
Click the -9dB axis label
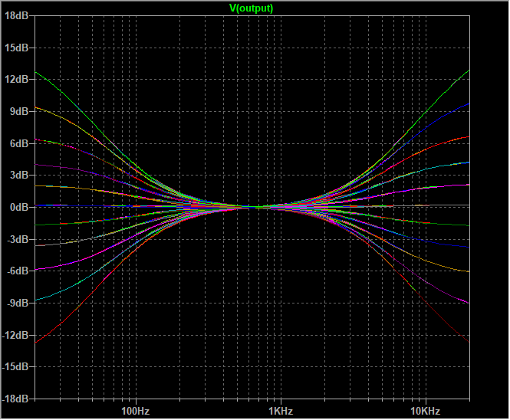click(x=18, y=303)
